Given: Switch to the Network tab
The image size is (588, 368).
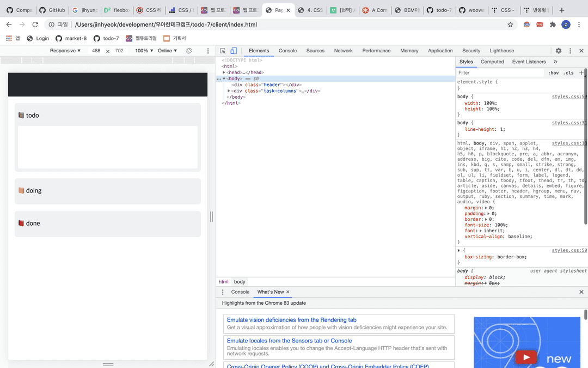Looking at the screenshot, I should click(x=343, y=51).
